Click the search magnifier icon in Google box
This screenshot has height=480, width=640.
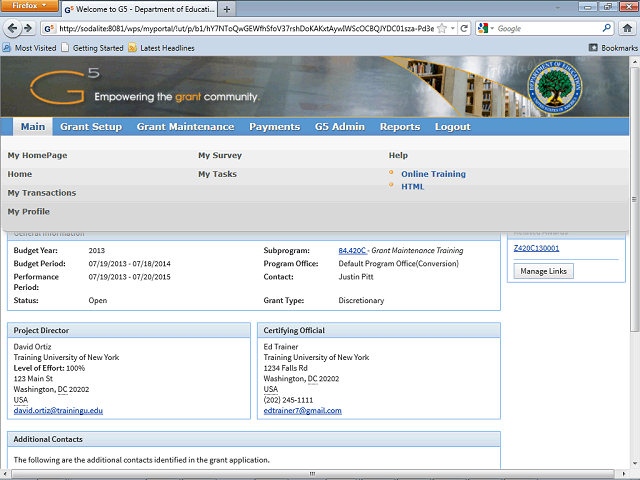tap(607, 28)
